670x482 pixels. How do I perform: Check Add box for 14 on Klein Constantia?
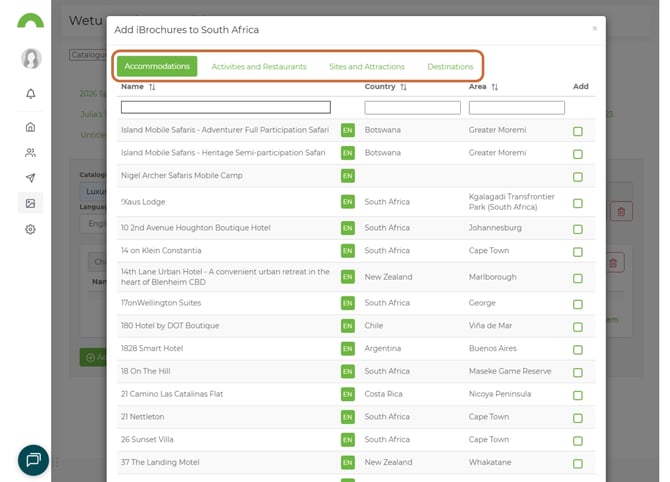[578, 251]
